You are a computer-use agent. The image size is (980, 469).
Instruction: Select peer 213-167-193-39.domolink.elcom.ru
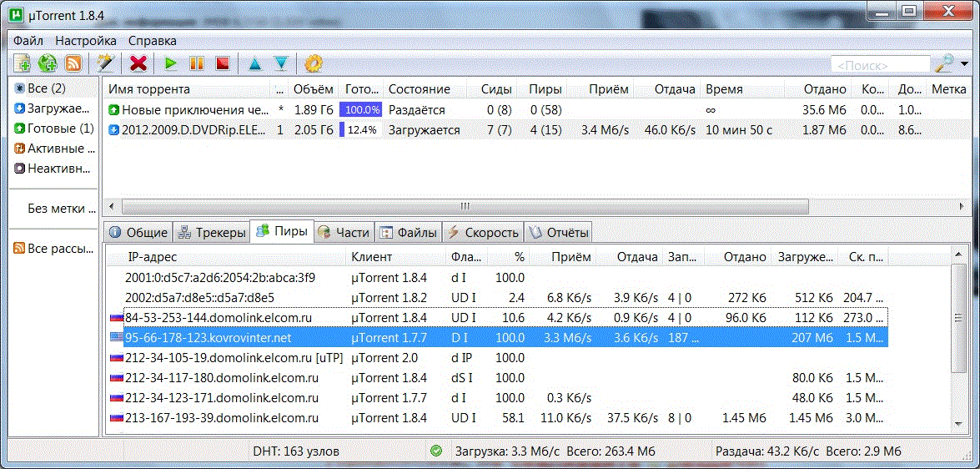(497, 418)
